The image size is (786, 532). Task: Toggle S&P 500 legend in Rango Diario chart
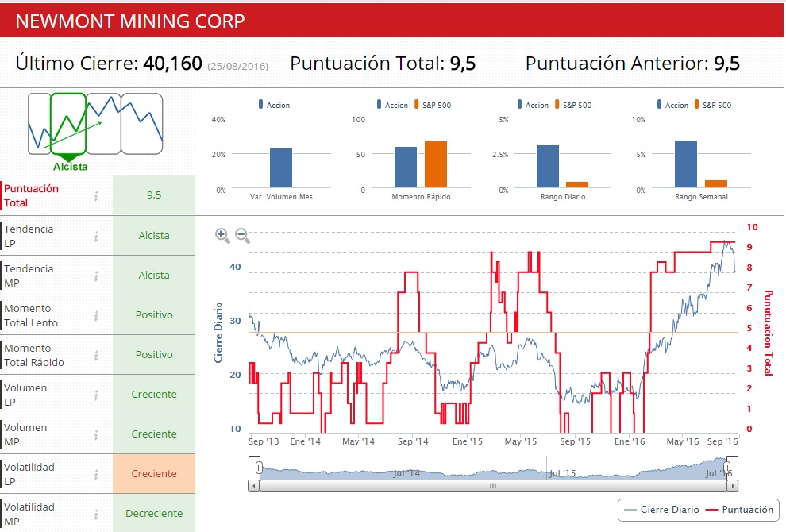coord(573,105)
